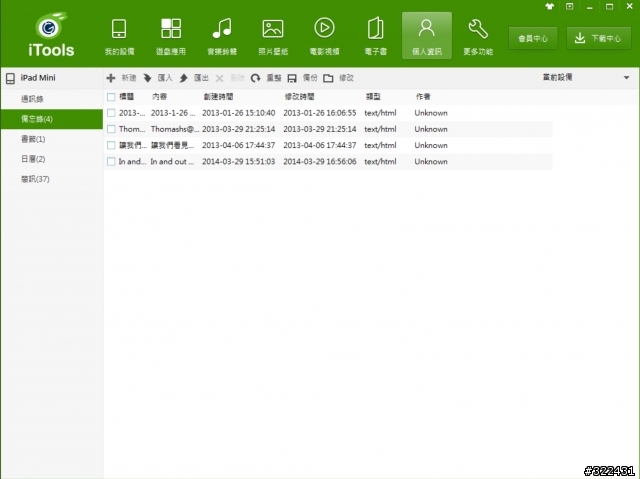This screenshot has height=479, width=640.
Task: Check the Thom... note row checkbox
Action: [111, 129]
